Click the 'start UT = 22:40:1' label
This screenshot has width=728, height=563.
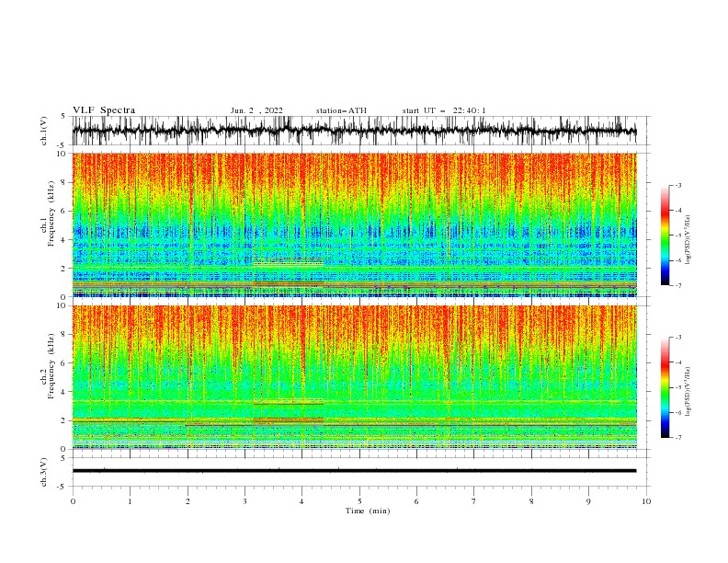[x=444, y=110]
